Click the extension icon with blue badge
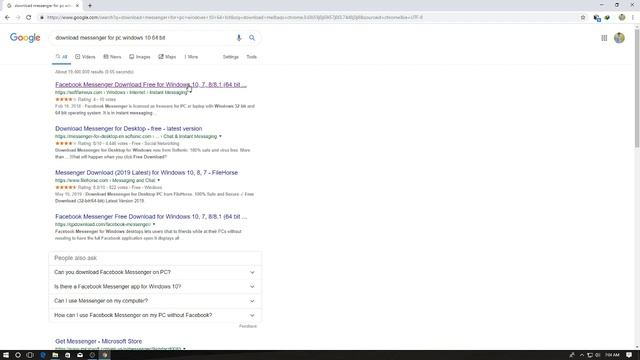The height and width of the screenshot is (360, 640). coord(597,18)
